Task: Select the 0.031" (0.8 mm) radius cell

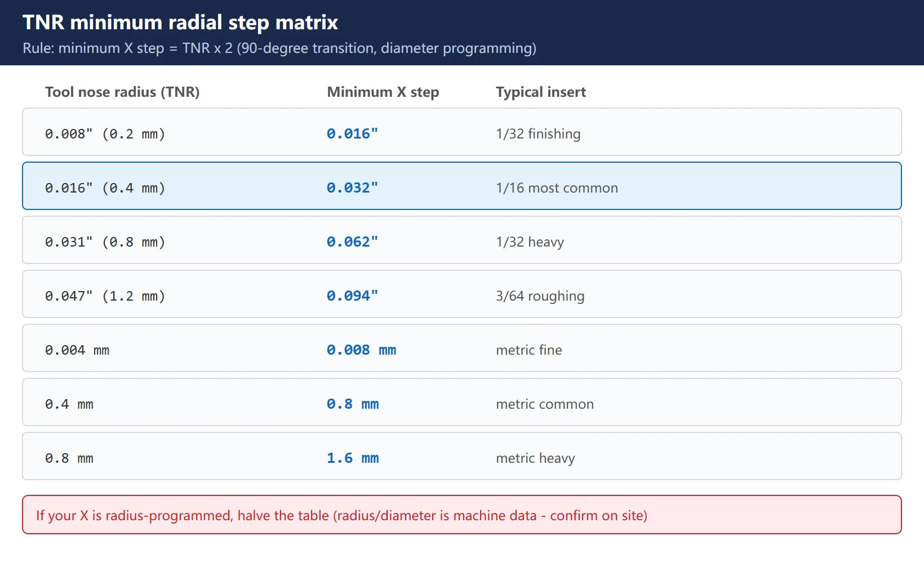Action: 105,242
